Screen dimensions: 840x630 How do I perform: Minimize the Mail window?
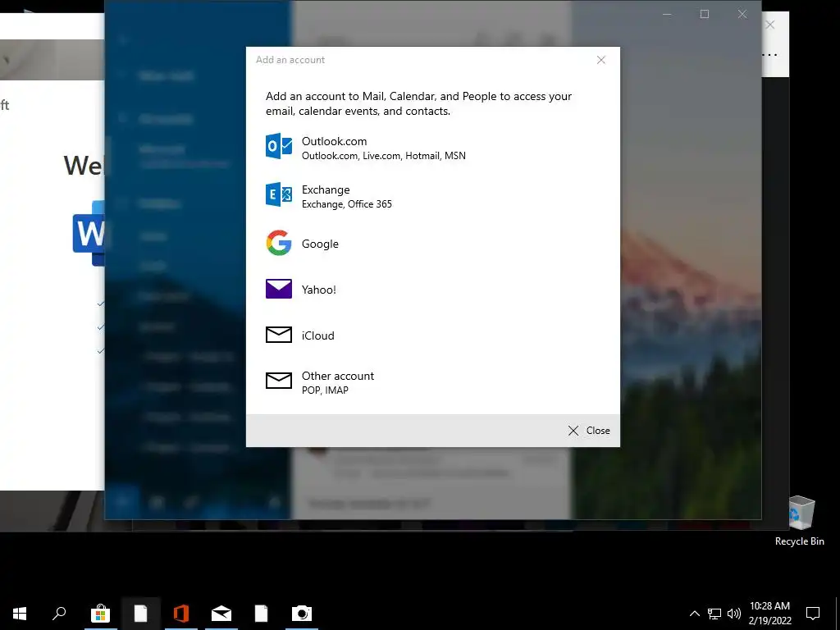click(x=667, y=15)
